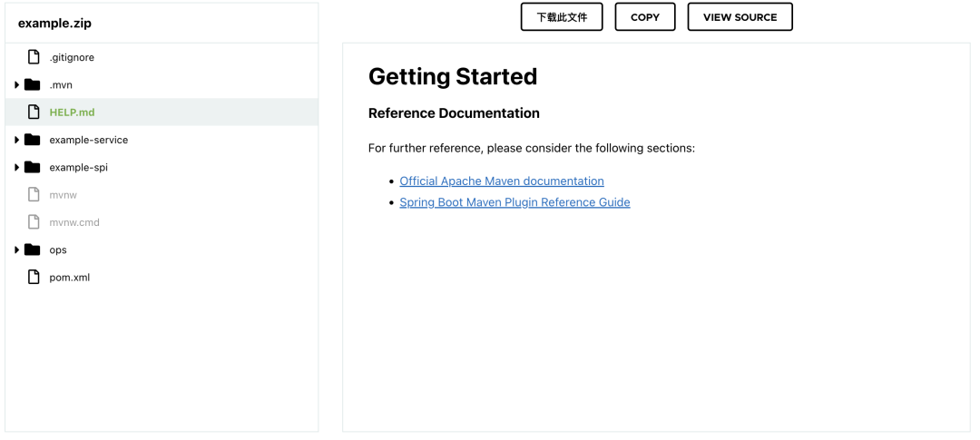
Task: Select the .gitignore file name
Action: [72, 57]
